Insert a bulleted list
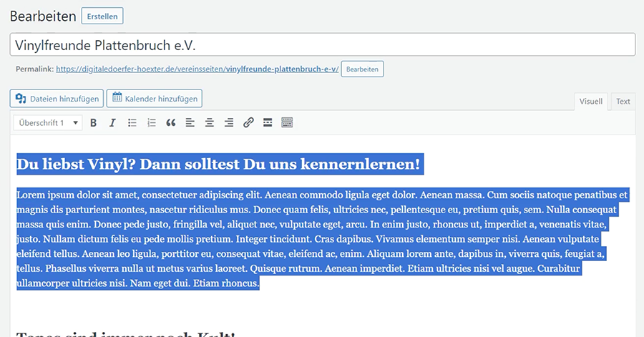This screenshot has height=337, width=644. (x=132, y=123)
